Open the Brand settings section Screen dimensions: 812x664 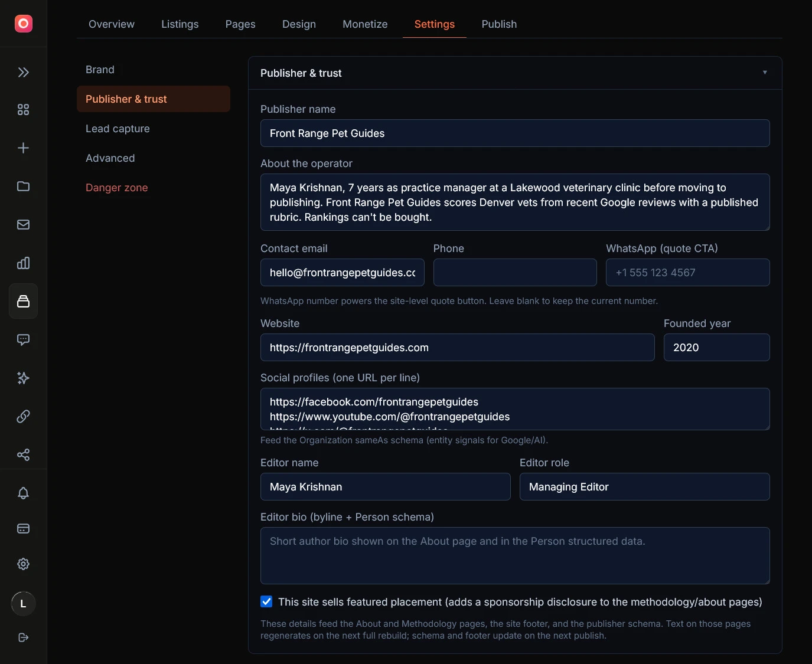154,70
